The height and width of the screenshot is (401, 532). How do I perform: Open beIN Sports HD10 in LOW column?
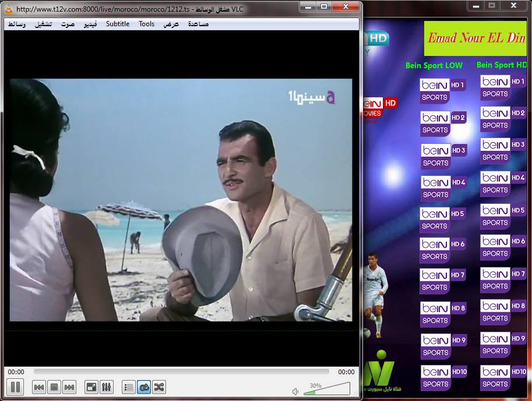coord(444,378)
